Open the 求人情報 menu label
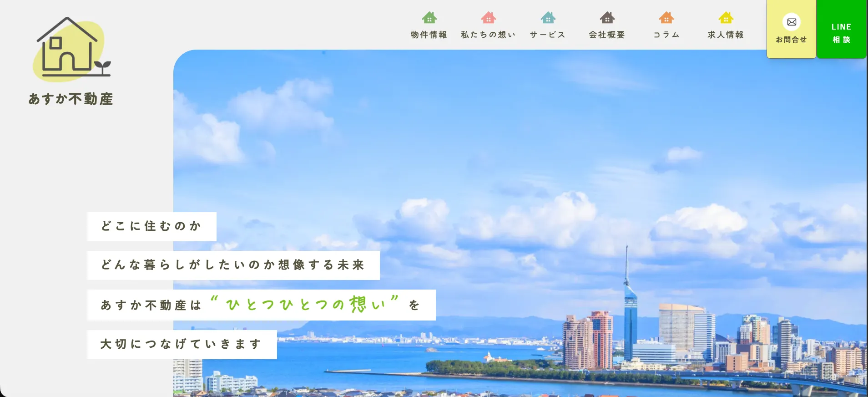Viewport: 868px width, 397px height. 726,35
